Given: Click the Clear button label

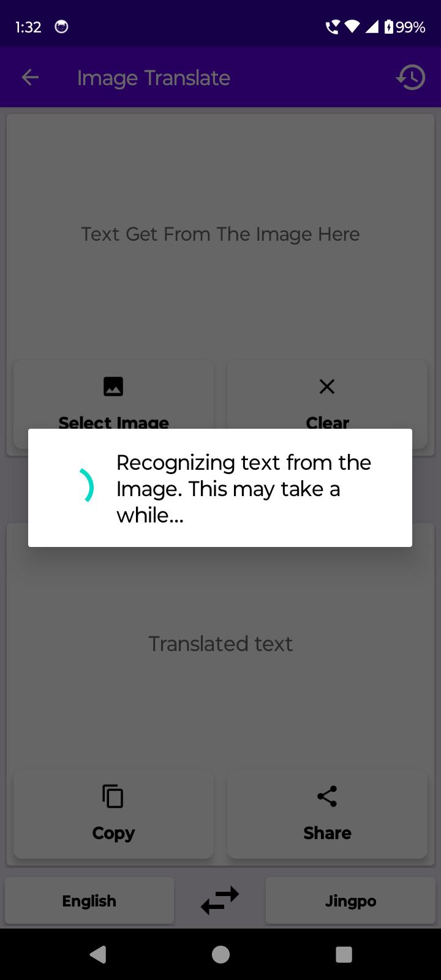Looking at the screenshot, I should point(327,423).
